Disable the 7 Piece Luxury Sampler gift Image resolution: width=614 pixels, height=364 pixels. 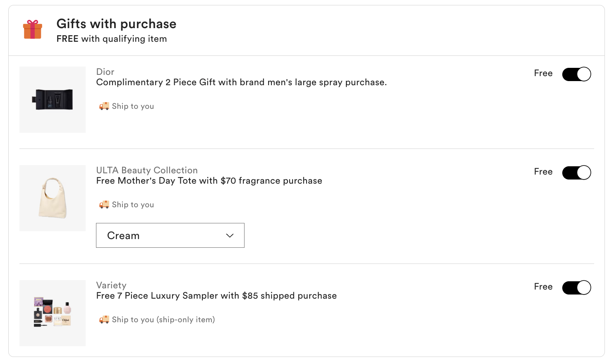point(576,288)
